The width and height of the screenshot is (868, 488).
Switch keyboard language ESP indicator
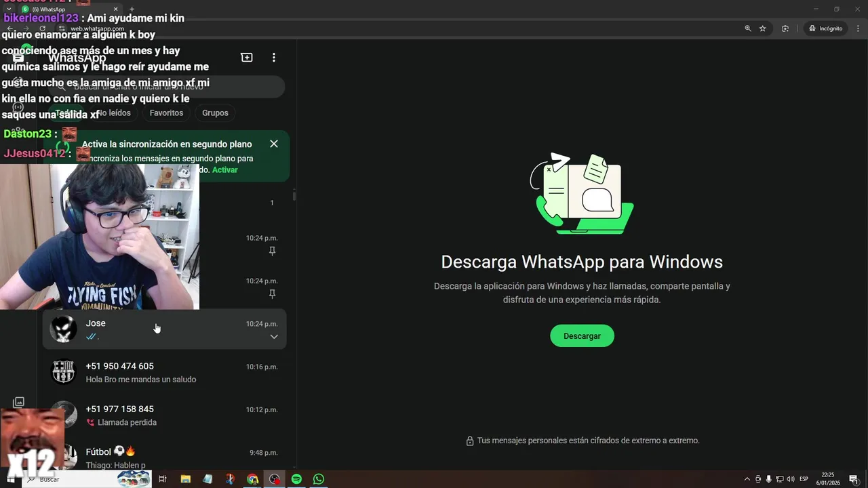coord(804,479)
